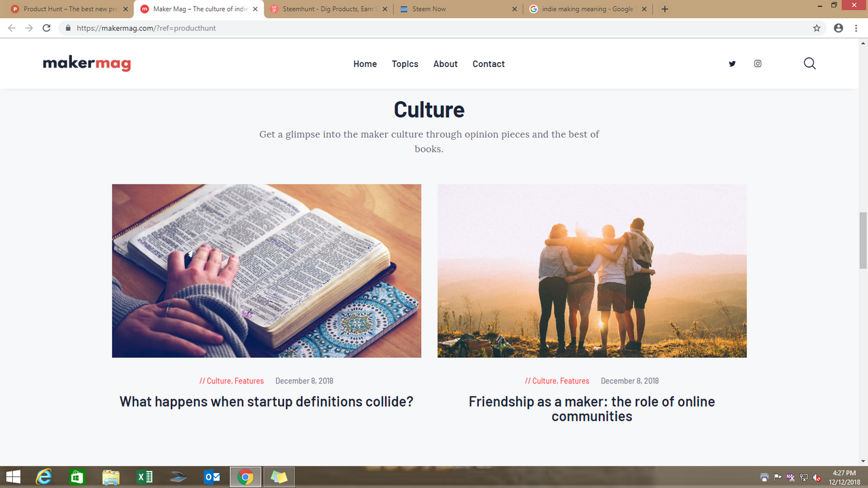Click the open book article thumbnail
868x488 pixels.
click(x=267, y=270)
